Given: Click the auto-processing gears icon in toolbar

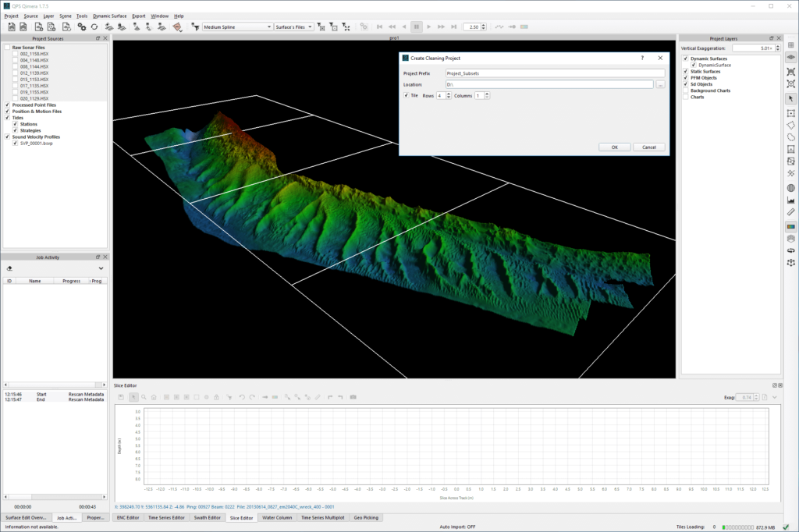Looking at the screenshot, I should [x=81, y=27].
